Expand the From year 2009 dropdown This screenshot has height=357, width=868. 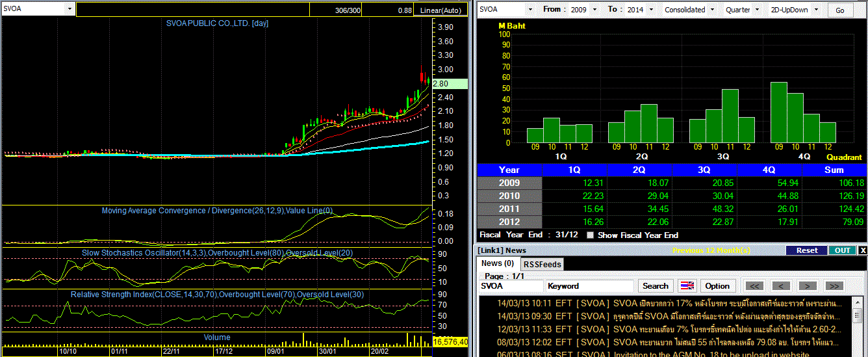[593, 10]
